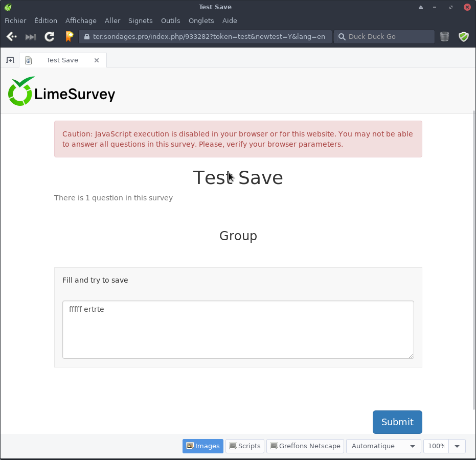The width and height of the screenshot is (476, 460).
Task: Toggle Scripts in the status bar
Action: pos(245,446)
